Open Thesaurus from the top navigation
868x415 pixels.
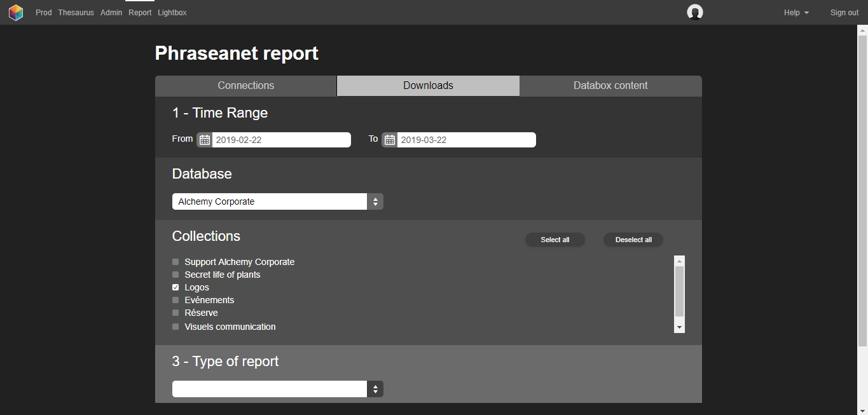(x=76, y=13)
